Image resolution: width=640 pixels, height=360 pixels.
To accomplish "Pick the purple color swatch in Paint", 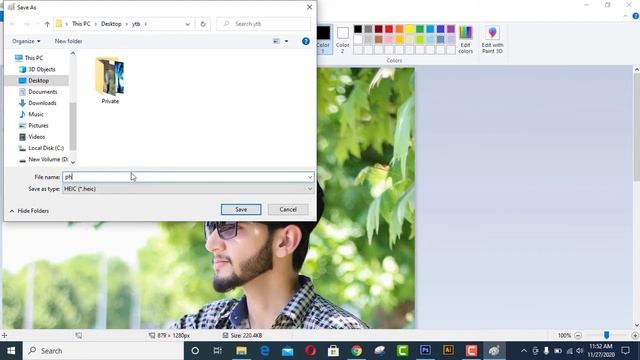I will click(x=451, y=29).
